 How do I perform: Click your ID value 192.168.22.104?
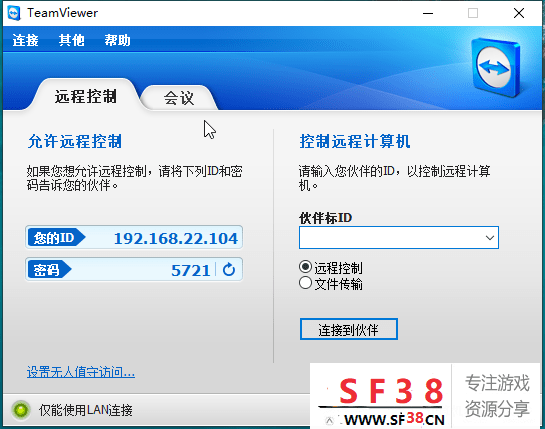tap(176, 238)
